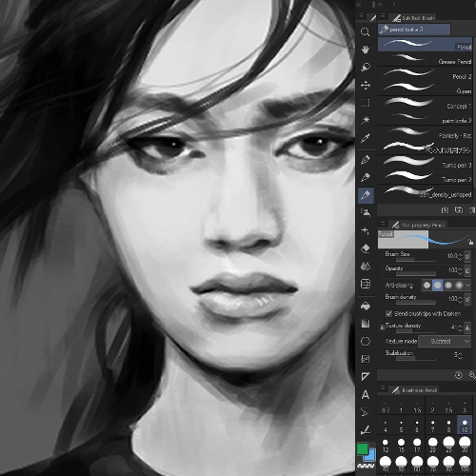Expand the Anti-aliasing options arrow
The image size is (476, 476).
(x=467, y=286)
